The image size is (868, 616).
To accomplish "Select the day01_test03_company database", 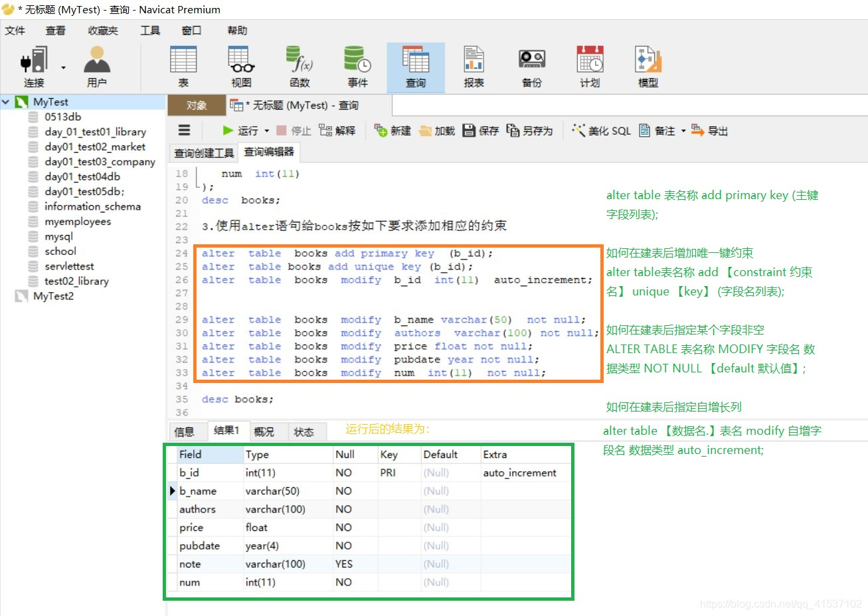I will coord(100,161).
